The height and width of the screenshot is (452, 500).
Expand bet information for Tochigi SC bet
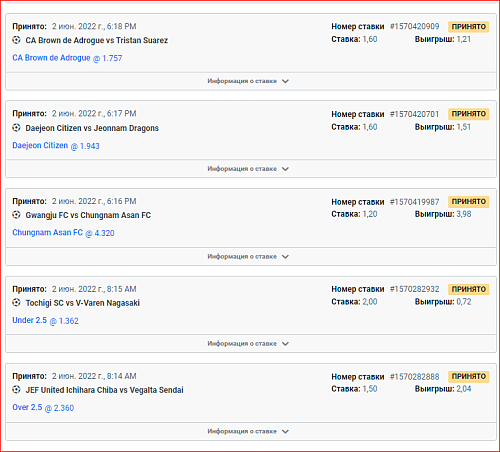pyautogui.click(x=248, y=344)
